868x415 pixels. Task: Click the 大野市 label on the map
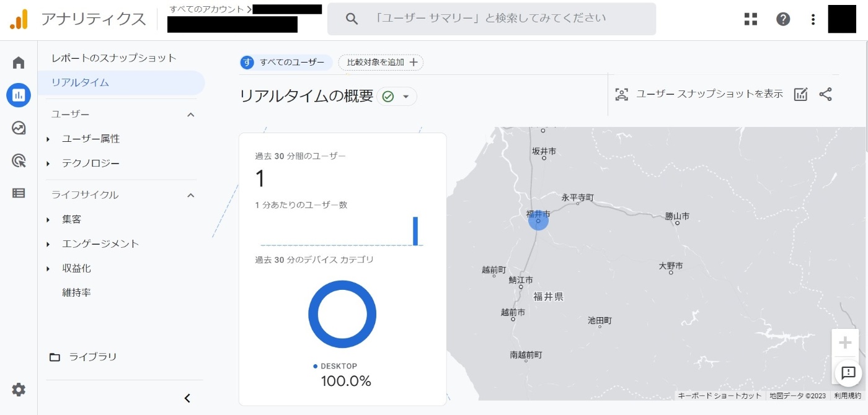click(671, 265)
